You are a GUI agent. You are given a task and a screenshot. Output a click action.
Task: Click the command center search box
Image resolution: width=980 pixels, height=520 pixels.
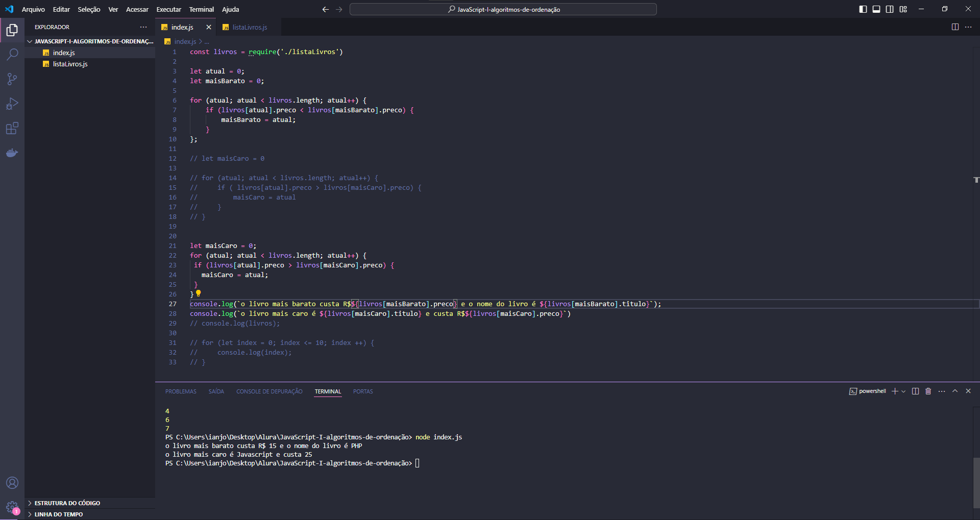503,9
